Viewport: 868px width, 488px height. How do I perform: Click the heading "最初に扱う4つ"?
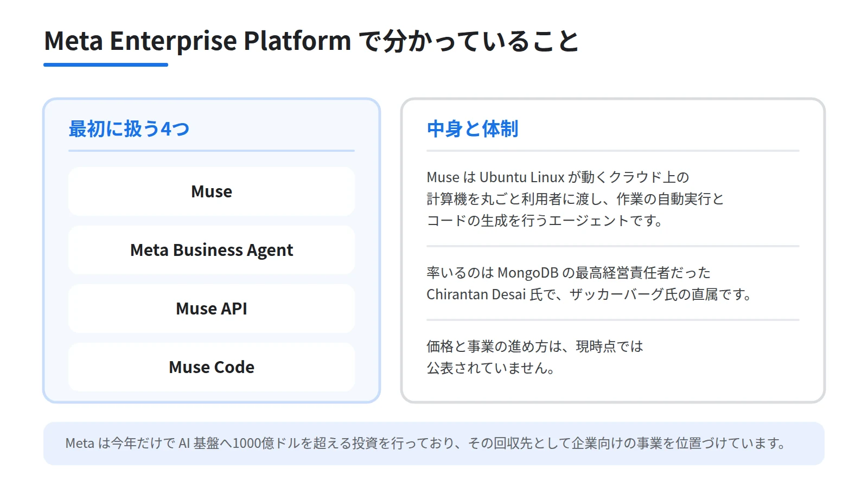(129, 129)
